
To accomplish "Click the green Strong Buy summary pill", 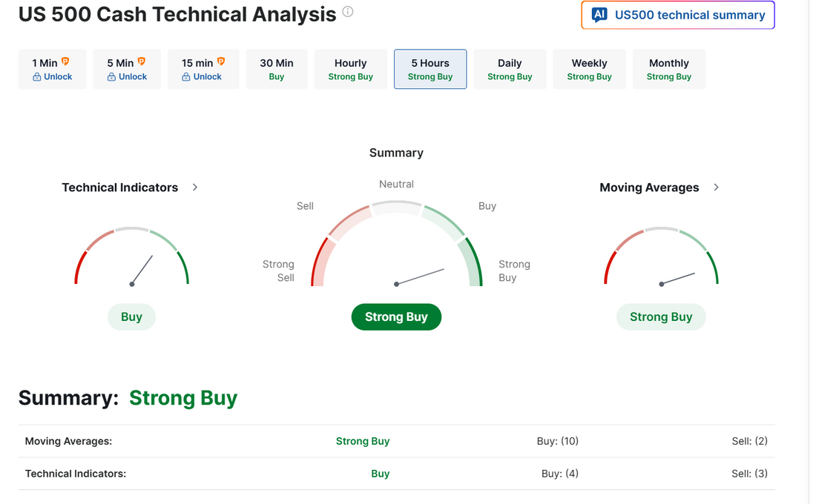I will click(x=396, y=316).
